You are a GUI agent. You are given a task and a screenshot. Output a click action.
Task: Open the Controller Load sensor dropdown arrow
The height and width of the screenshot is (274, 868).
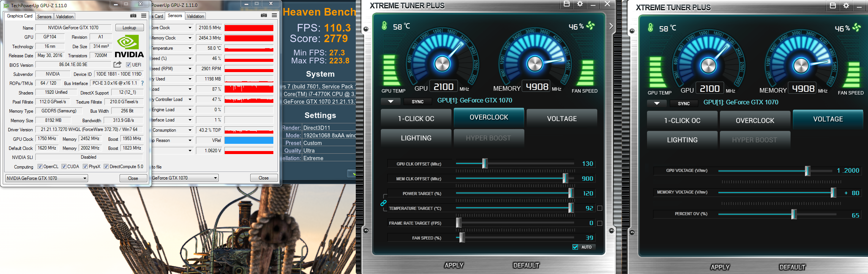[190, 99]
